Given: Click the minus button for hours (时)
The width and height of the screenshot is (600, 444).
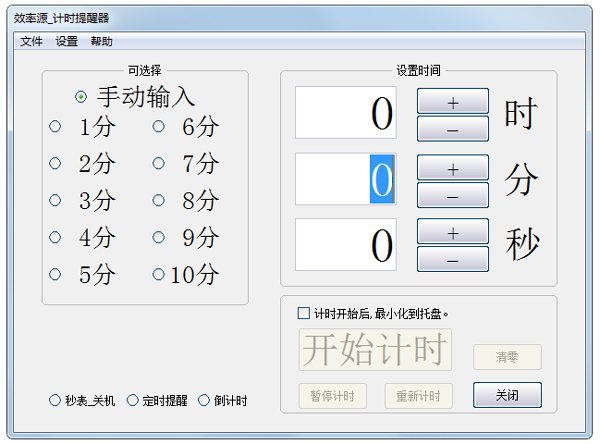Looking at the screenshot, I should click(x=452, y=129).
